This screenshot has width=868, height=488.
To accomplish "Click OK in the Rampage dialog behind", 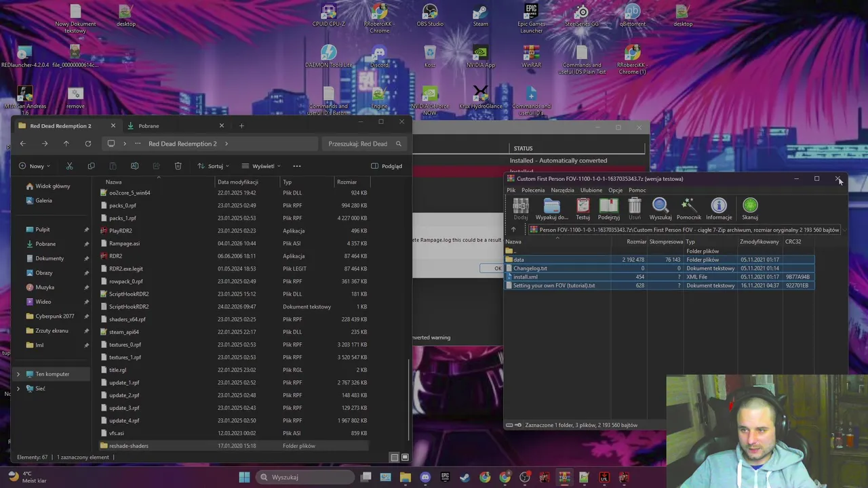I will [498, 268].
